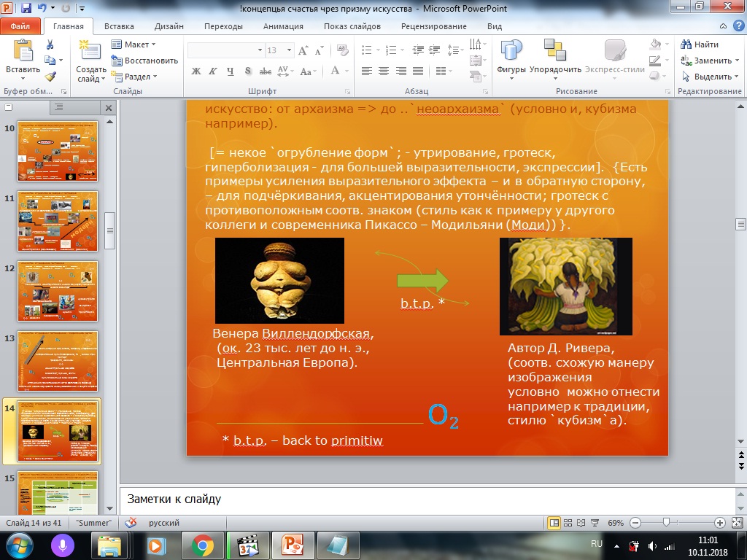Open the Shapes (Фигуры) gallery

511,60
